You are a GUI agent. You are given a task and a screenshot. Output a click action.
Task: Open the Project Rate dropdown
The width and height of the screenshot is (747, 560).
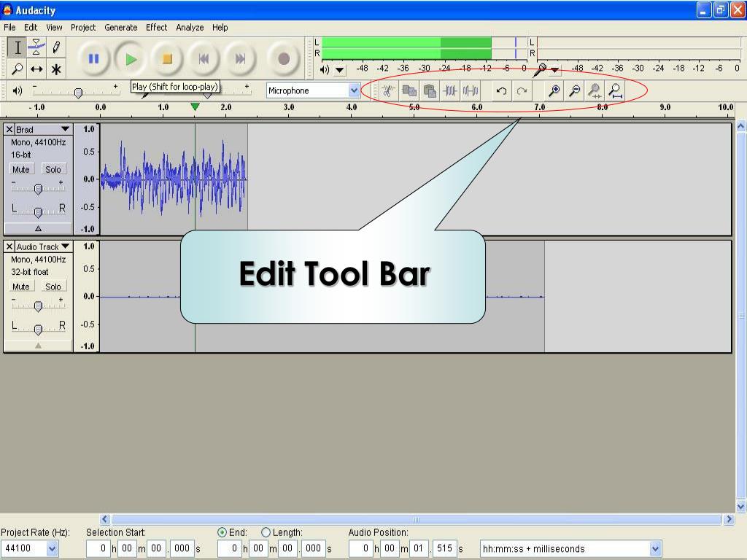pos(52,549)
